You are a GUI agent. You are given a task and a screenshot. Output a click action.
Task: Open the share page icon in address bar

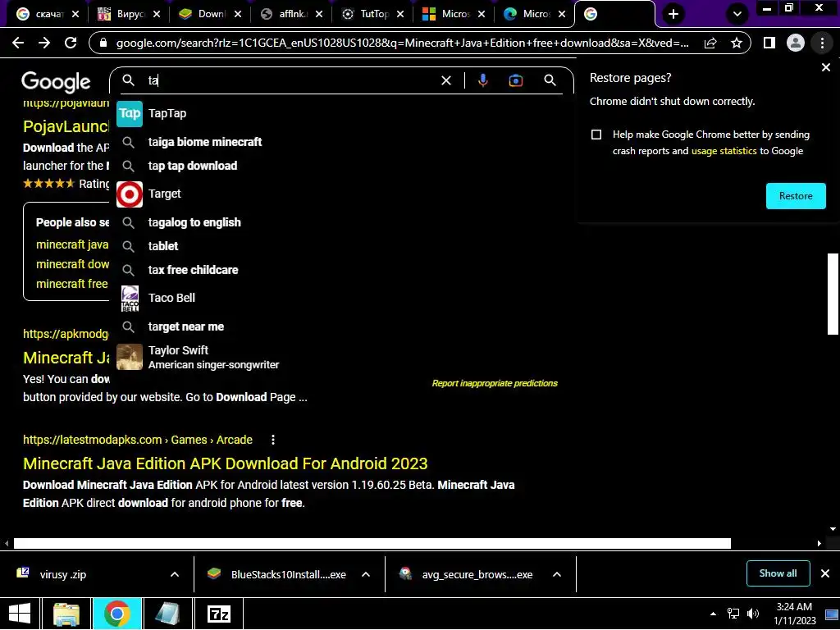(710, 43)
